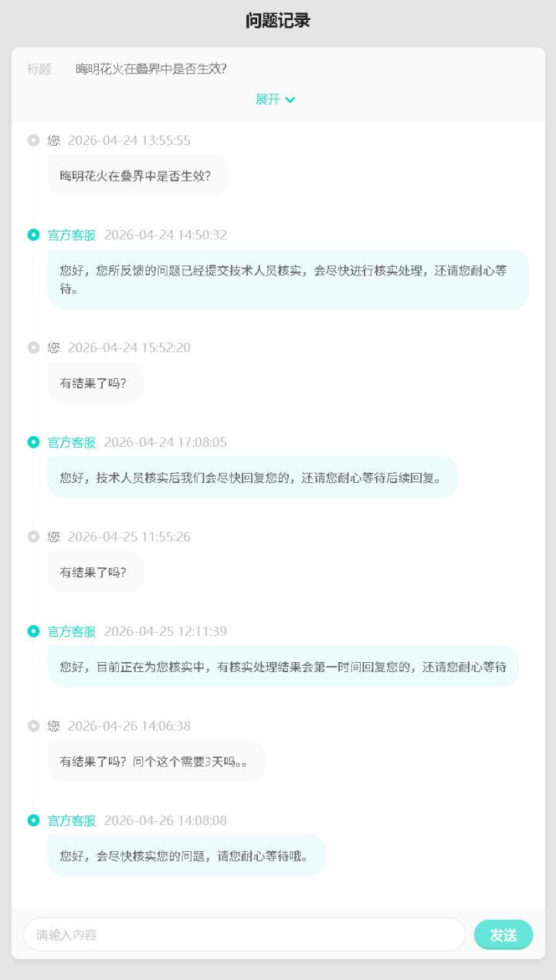This screenshot has width=556, height=980.
Task: Click the gray marker beside 14:06:38 user message
Action: point(33,726)
